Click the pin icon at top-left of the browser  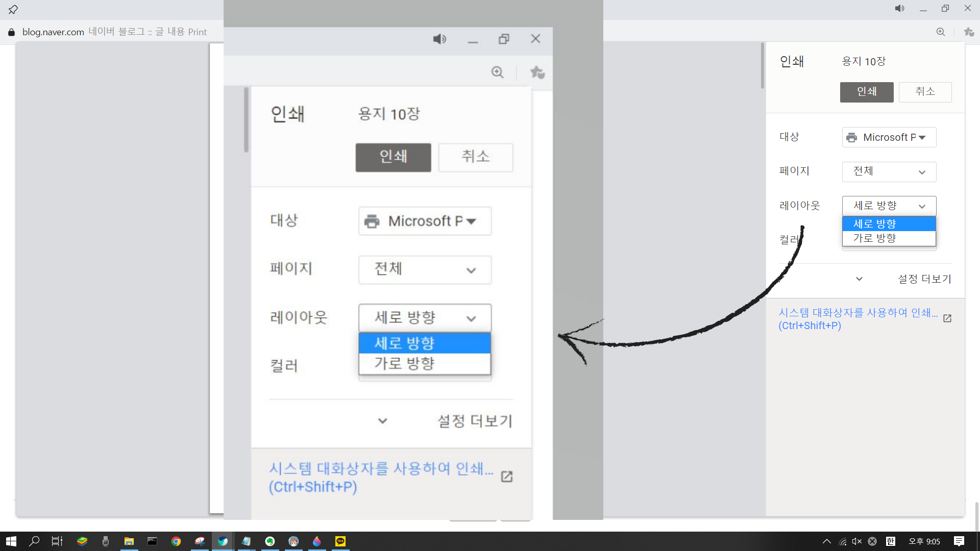13,9
